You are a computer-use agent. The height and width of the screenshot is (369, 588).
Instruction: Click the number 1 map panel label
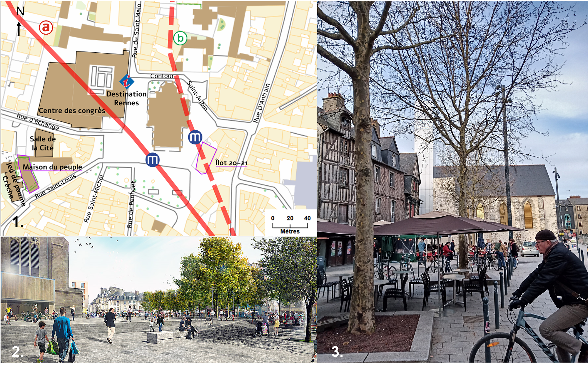pos(18,222)
